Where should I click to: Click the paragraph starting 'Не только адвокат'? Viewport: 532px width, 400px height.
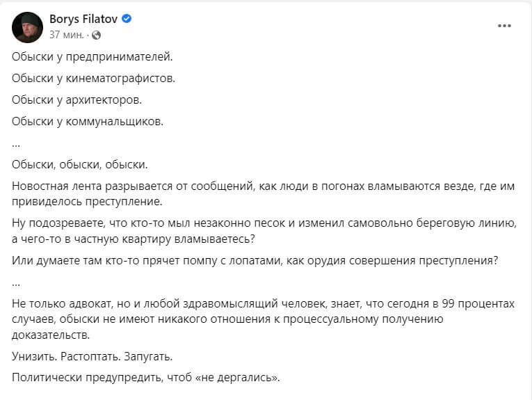click(x=263, y=319)
